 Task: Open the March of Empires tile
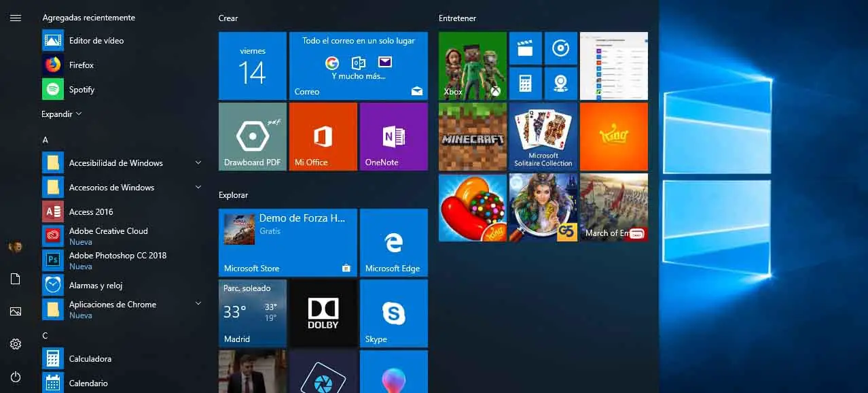point(614,207)
